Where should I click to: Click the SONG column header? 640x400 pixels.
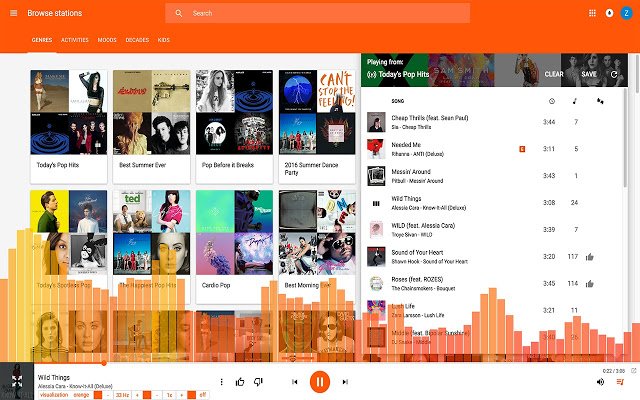tap(398, 101)
